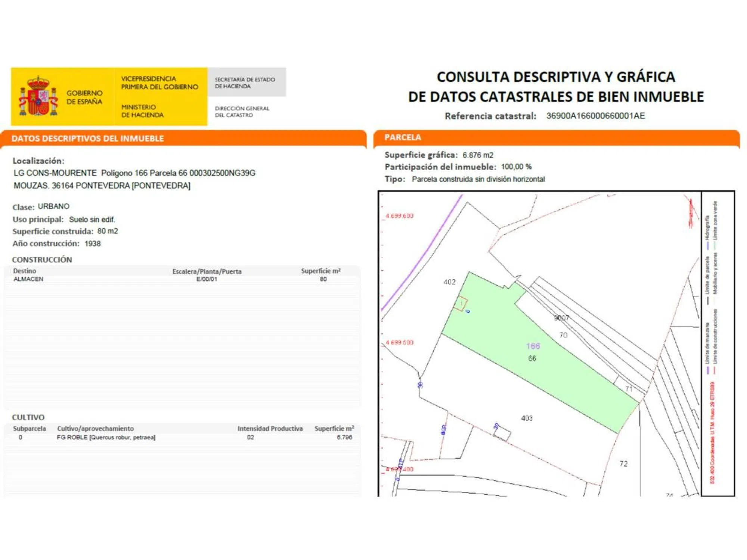Click parcel 72 label on map

pos(623,464)
